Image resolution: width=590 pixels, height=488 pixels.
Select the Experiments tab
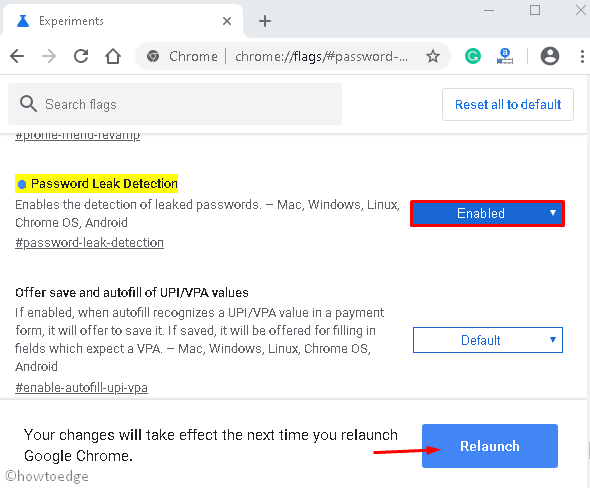[x=123, y=21]
